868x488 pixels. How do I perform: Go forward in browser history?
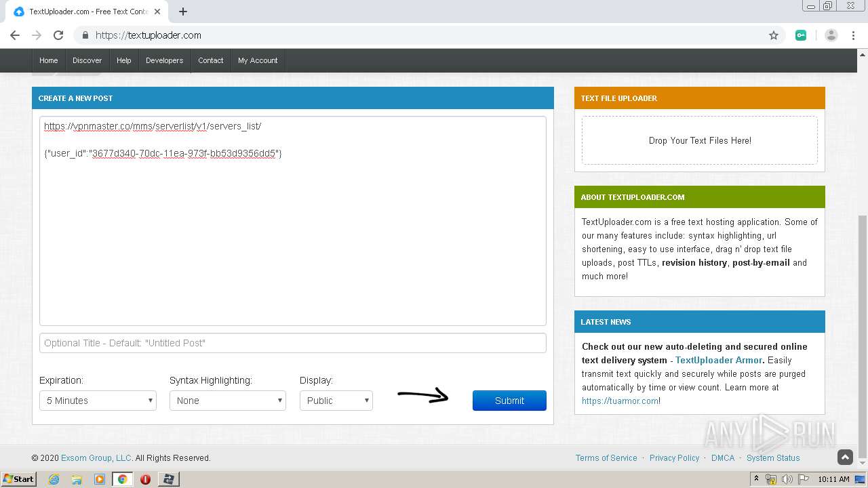coord(37,35)
